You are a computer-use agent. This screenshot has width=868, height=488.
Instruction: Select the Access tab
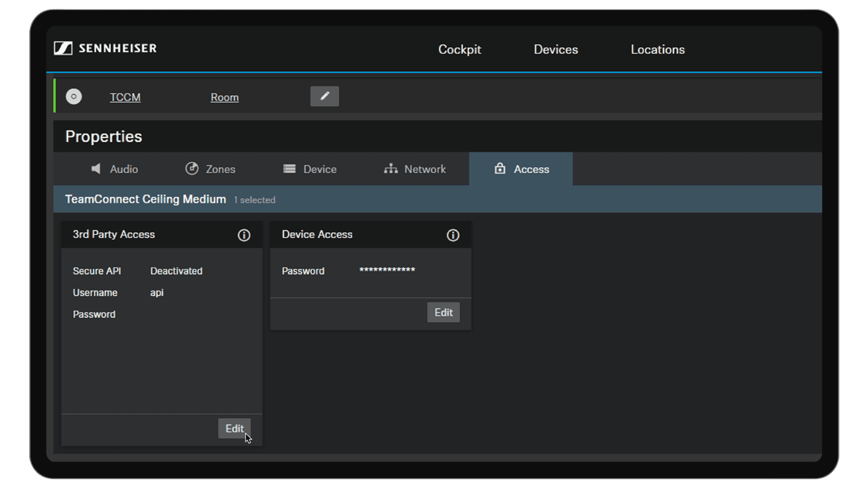tap(521, 169)
